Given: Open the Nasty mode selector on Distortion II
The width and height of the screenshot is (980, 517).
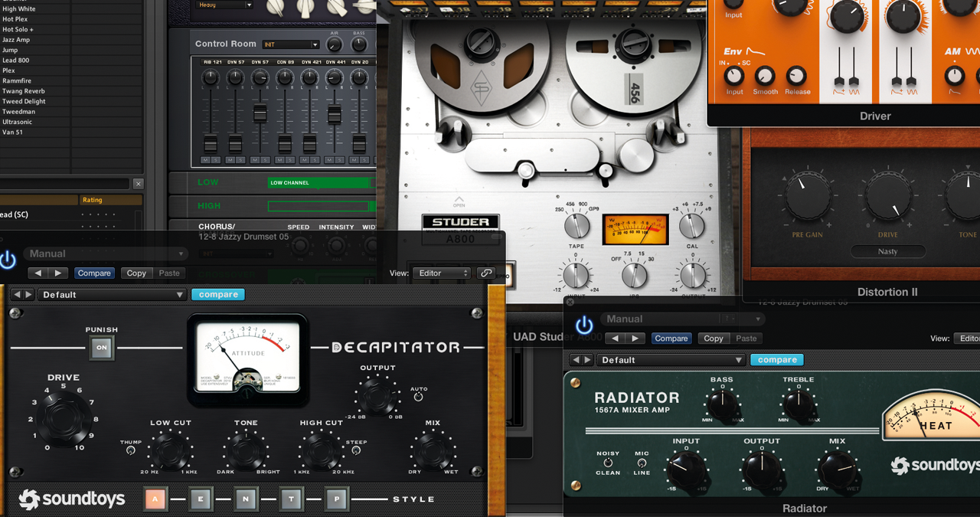Looking at the screenshot, I should click(887, 251).
